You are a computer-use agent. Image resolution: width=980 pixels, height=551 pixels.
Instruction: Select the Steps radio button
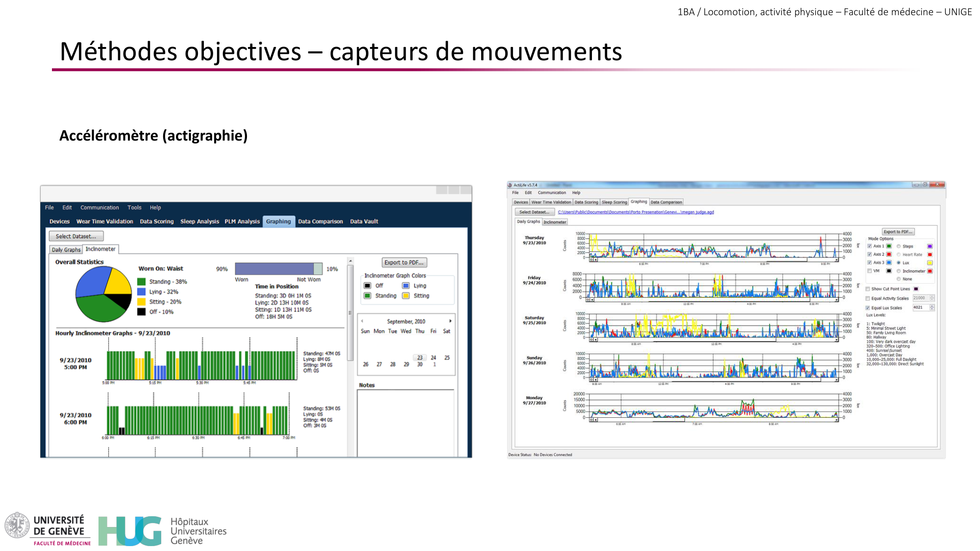pos(899,246)
